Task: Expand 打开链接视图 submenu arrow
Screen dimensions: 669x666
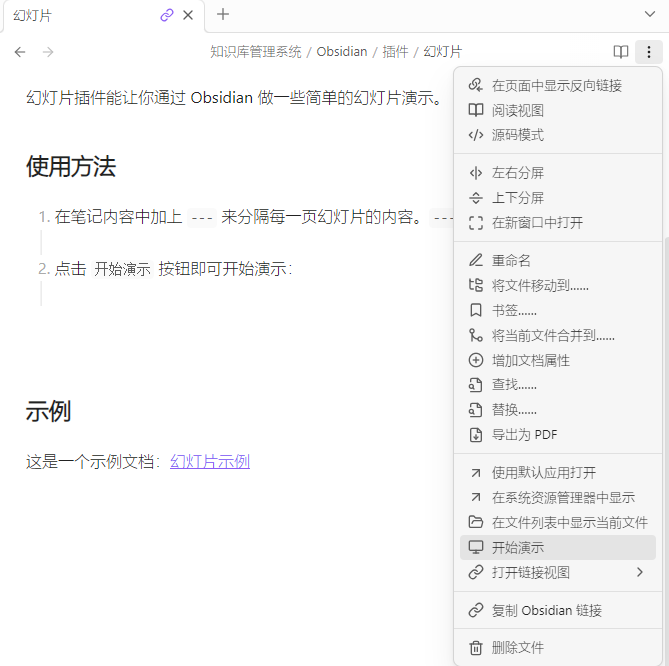Action: tap(639, 572)
